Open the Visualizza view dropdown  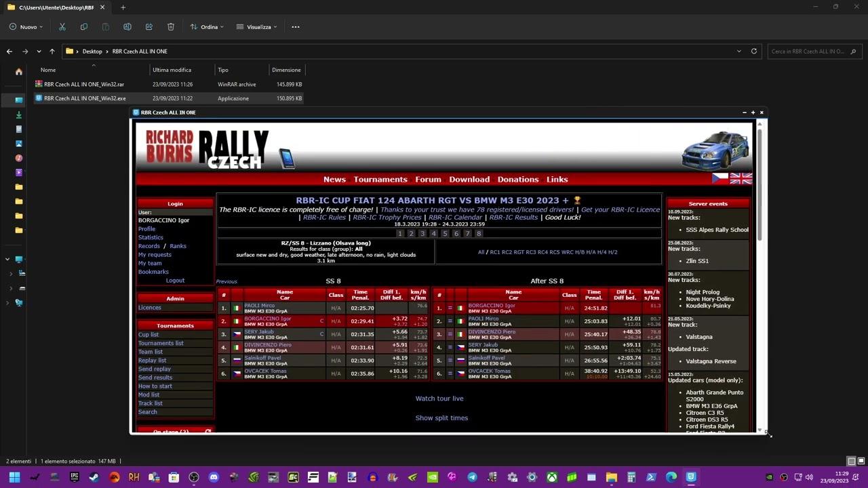coord(256,27)
